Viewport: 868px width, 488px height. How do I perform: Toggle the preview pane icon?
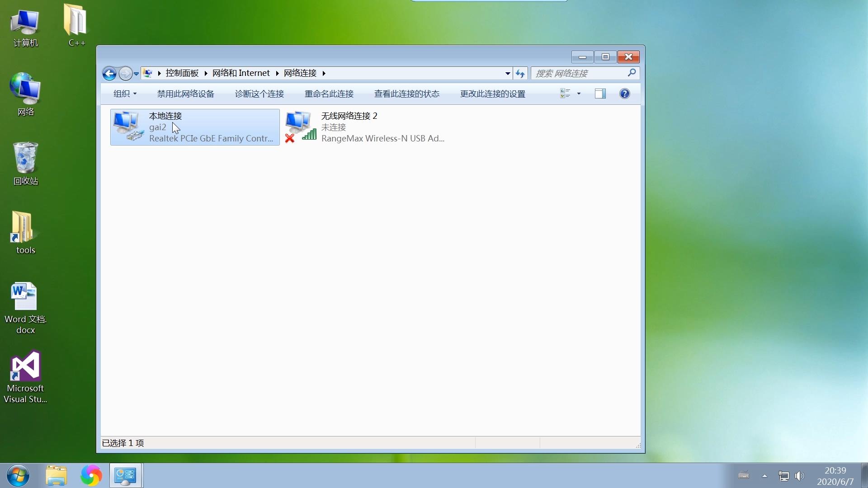tap(600, 94)
